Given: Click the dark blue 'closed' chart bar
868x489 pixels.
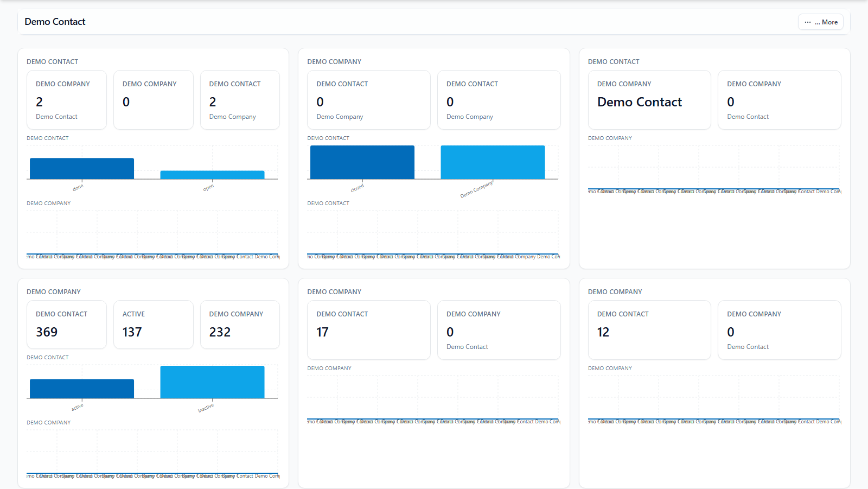Looking at the screenshot, I should (x=362, y=162).
